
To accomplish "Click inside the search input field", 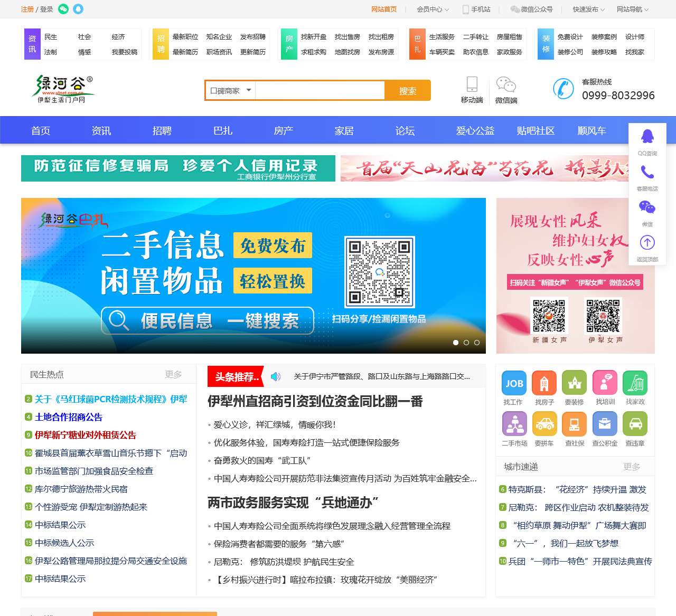I will (x=317, y=90).
